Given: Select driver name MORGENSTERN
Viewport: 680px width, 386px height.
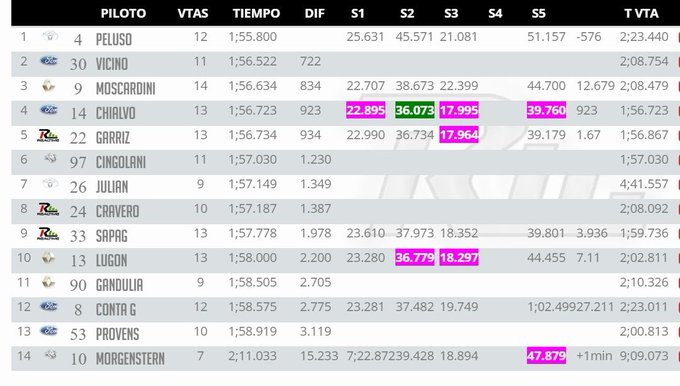Looking at the screenshot, I should coord(130,359).
